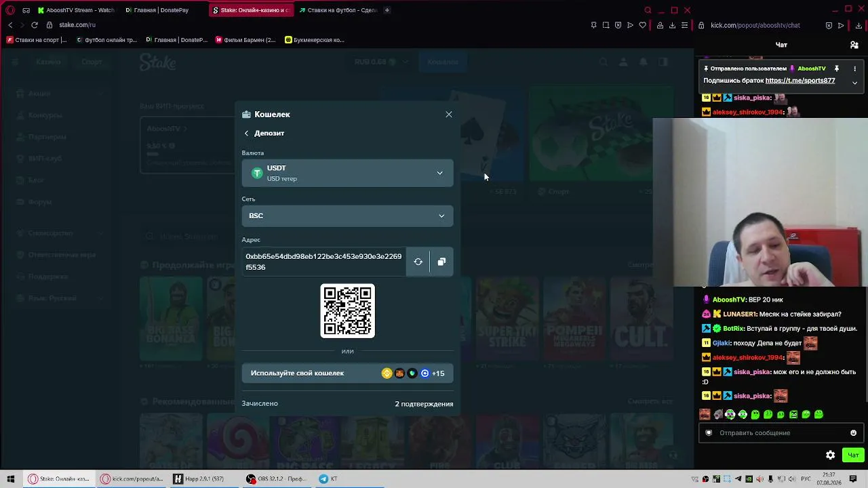Screen dimensions: 868x488
Task: Unpin the message via the pin icon
Action: pyautogui.click(x=837, y=68)
